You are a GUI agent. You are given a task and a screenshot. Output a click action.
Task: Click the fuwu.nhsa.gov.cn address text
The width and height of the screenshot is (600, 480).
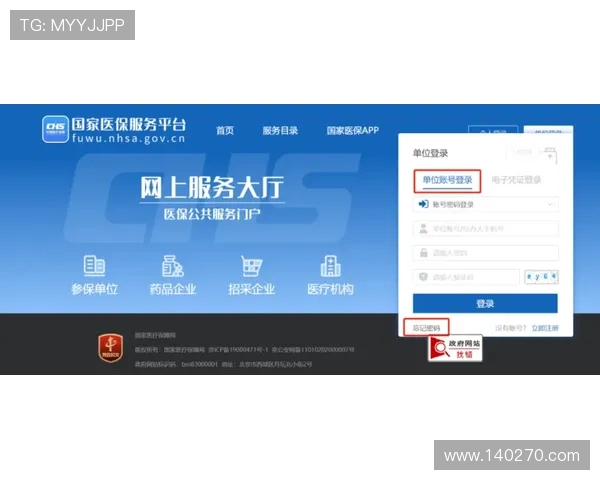pyautogui.click(x=129, y=138)
